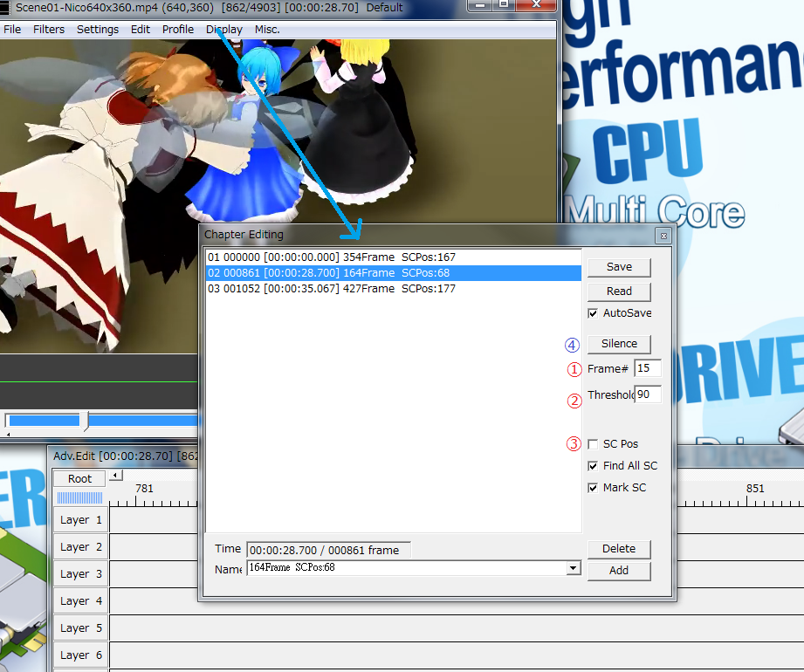This screenshot has width=804, height=672.
Task: Click Save in Chapter Editing
Action: (619, 267)
